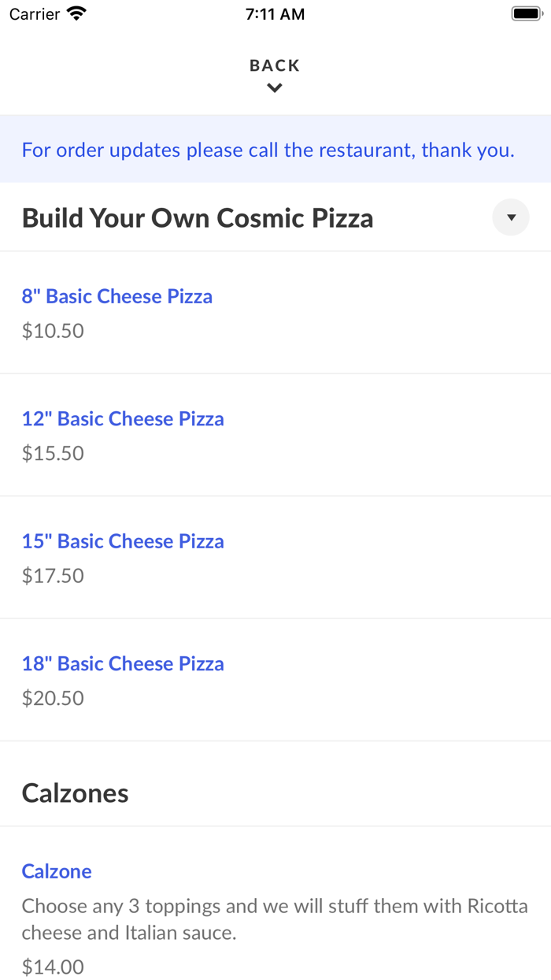This screenshot has height=980, width=551.
Task: Collapse the Build Your Own Cosmic Pizza section
Action: [x=510, y=217]
